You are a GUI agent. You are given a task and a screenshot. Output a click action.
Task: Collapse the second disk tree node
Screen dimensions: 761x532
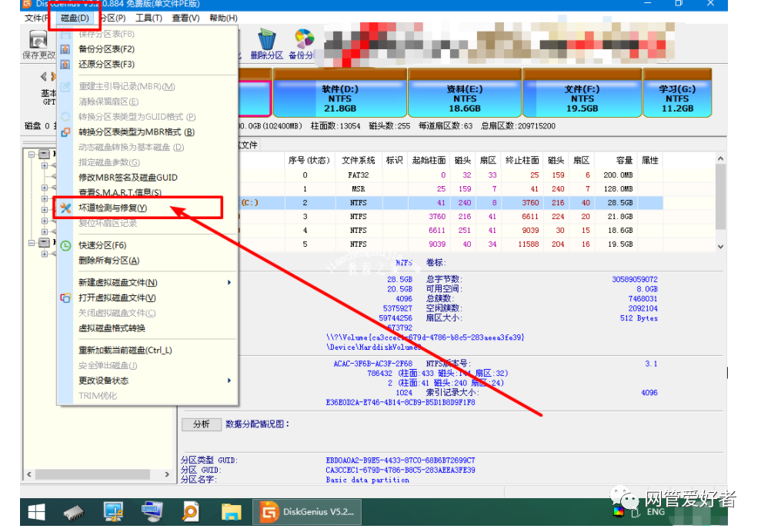[32, 242]
